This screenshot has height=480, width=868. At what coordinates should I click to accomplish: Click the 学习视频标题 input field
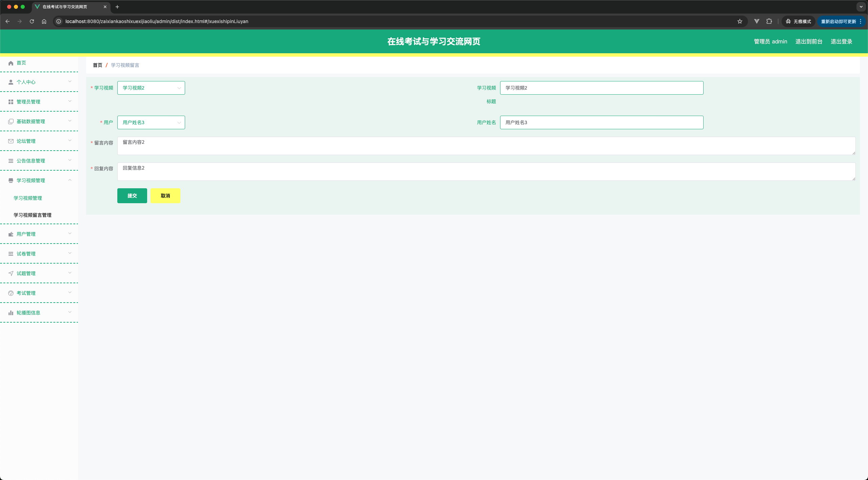(601, 88)
